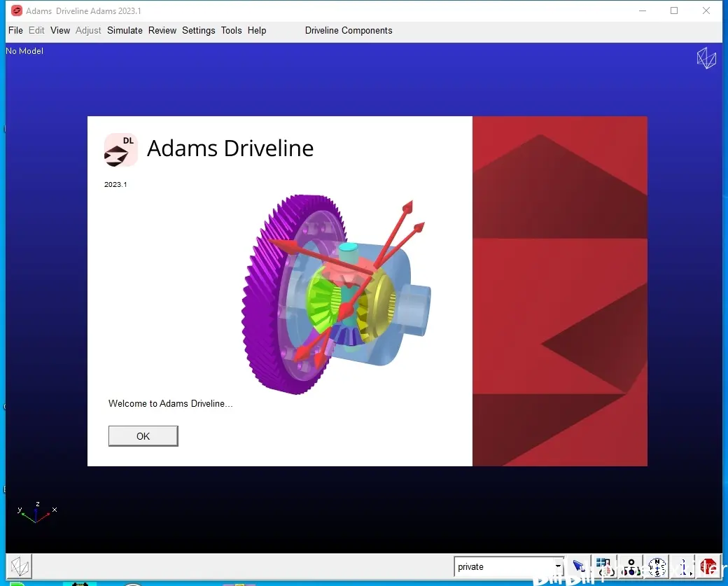Click the wireframe icon in the status bar
Viewport: 728px width, 586px height.
click(x=20, y=566)
